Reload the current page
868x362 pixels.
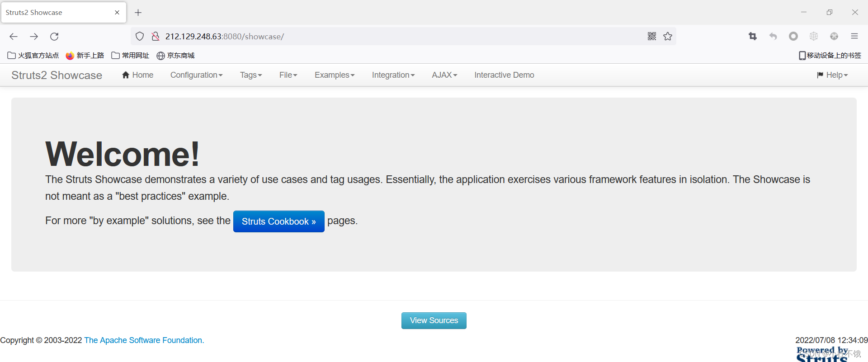[x=54, y=37]
